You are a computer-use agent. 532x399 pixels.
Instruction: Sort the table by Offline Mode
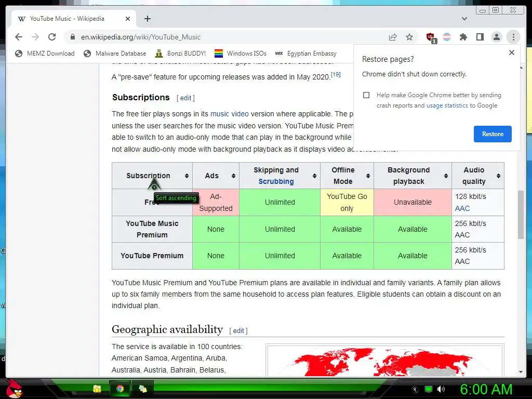tap(347, 176)
